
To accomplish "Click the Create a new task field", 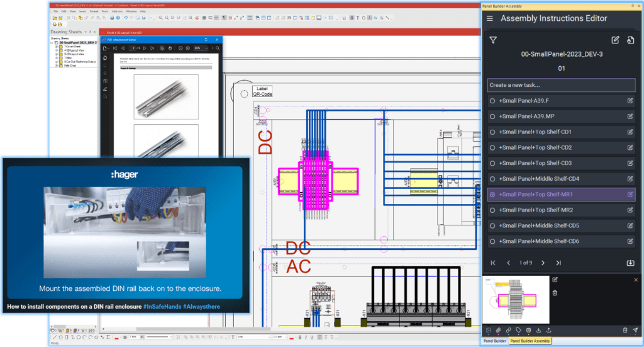I will pos(561,85).
